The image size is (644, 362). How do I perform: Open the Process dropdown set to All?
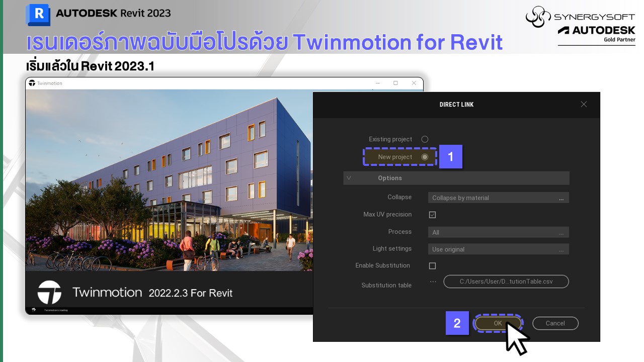498,232
